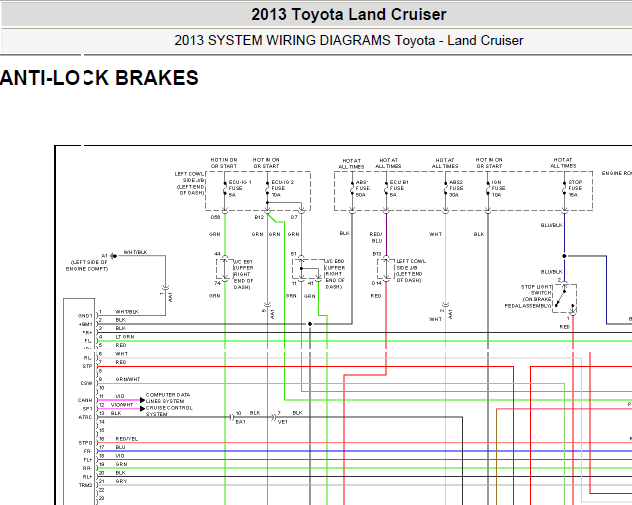Image resolution: width=632 pixels, height=505 pixels.
Task: Click the 'B12' connector pin label
Action: click(259, 217)
